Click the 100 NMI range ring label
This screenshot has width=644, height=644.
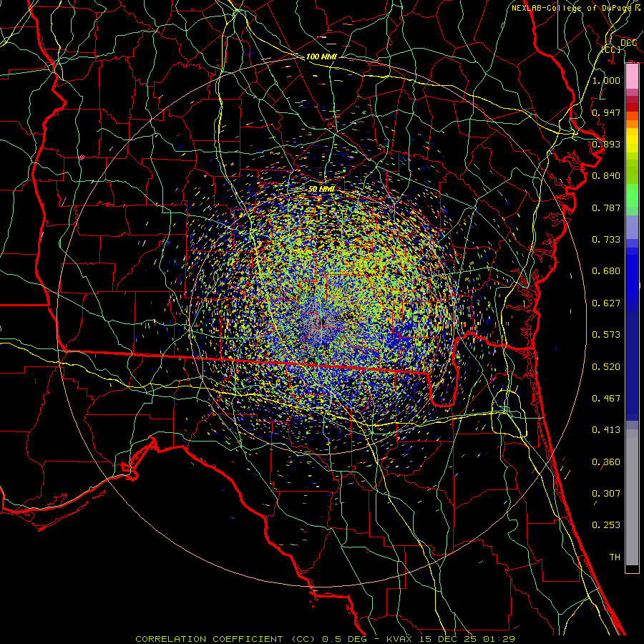pos(321,57)
